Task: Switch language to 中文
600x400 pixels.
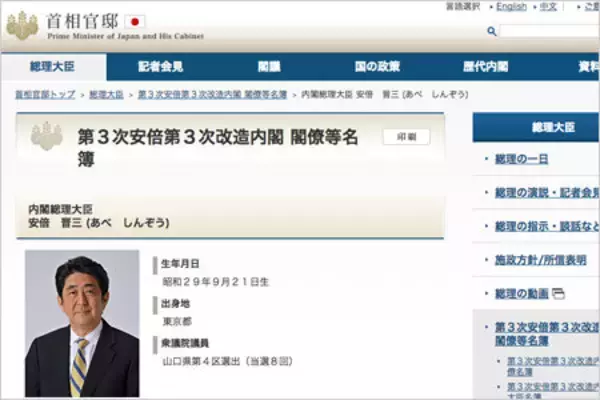Action: coord(549,7)
